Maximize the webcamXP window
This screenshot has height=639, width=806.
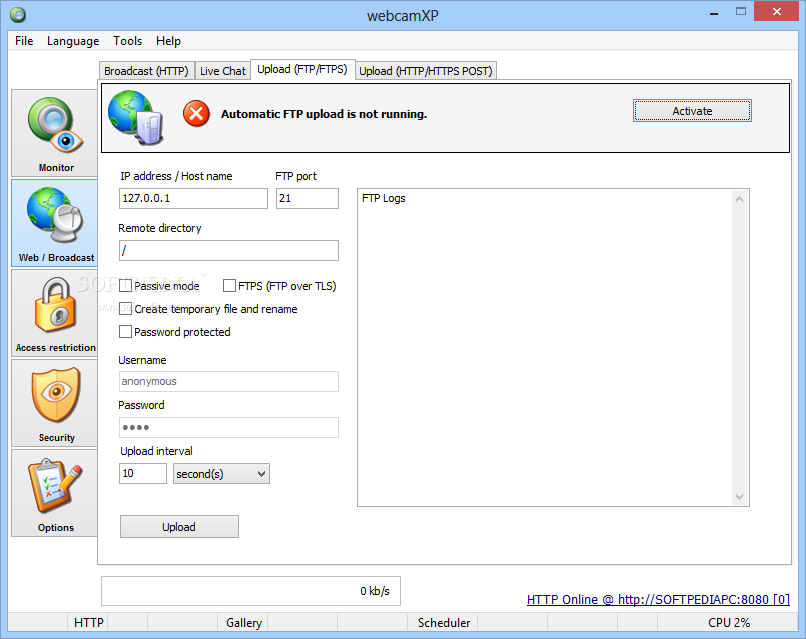coord(741,12)
